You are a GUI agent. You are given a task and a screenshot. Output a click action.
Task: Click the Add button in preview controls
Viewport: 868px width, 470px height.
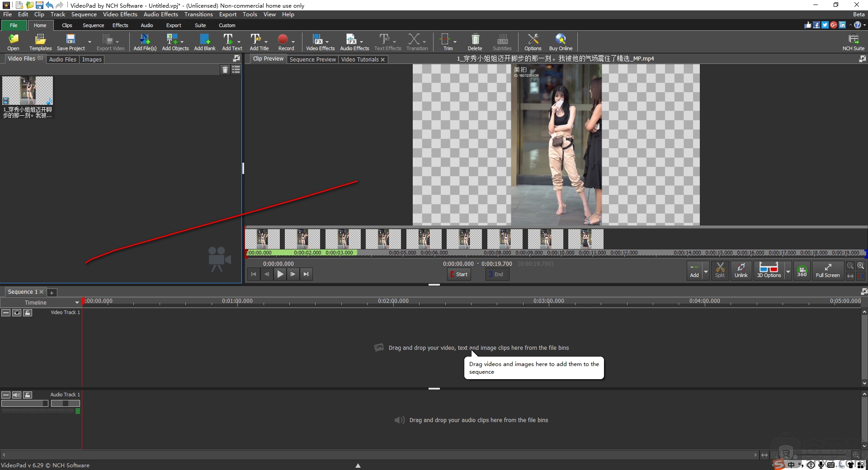click(x=694, y=270)
